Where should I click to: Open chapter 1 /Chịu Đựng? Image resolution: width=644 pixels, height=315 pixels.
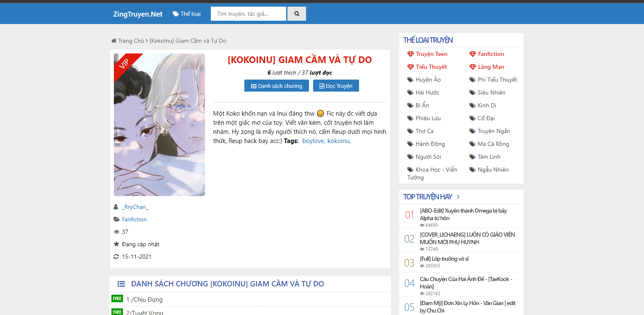(145, 299)
